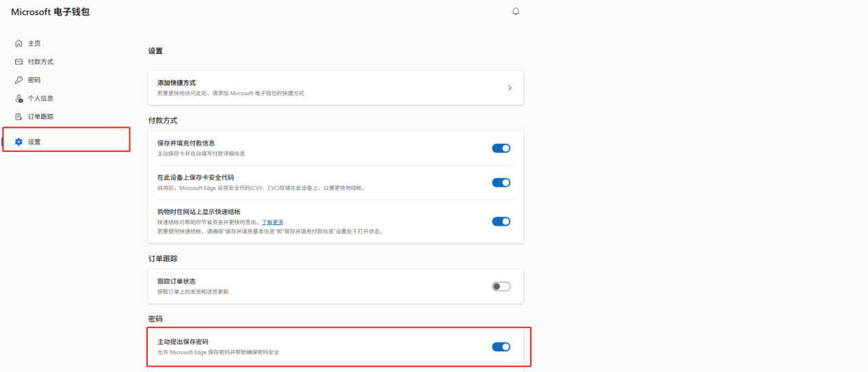Toggle off 购物时在网站上显示快速结帐
This screenshot has width=868, height=372.
[x=501, y=222]
